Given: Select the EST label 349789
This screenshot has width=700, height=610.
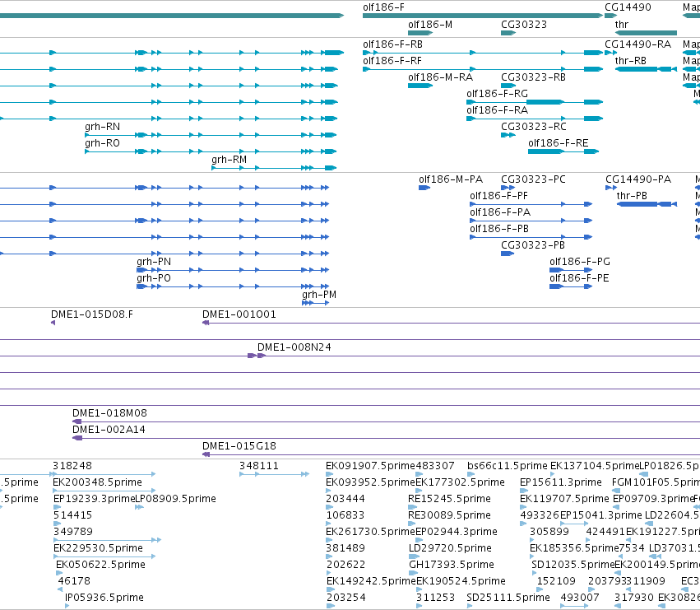Looking at the screenshot, I should coord(73,533).
